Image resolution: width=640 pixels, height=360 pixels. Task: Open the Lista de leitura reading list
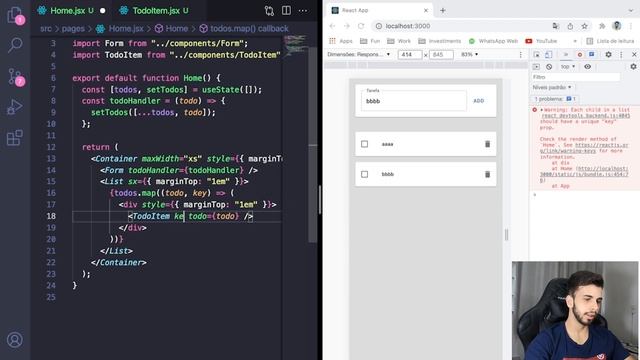click(610, 41)
